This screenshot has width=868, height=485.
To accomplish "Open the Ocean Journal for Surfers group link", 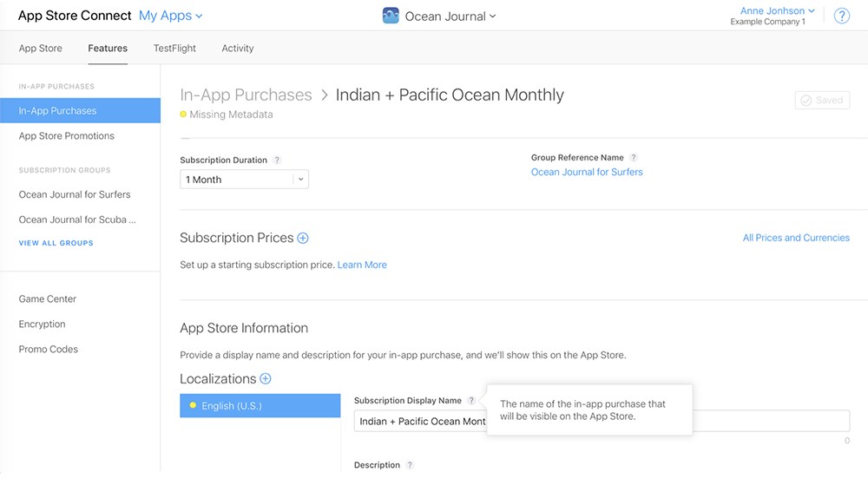I will (587, 172).
